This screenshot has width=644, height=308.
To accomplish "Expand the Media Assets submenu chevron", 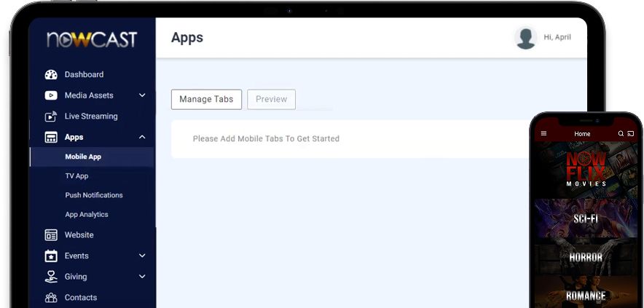I will [142, 95].
